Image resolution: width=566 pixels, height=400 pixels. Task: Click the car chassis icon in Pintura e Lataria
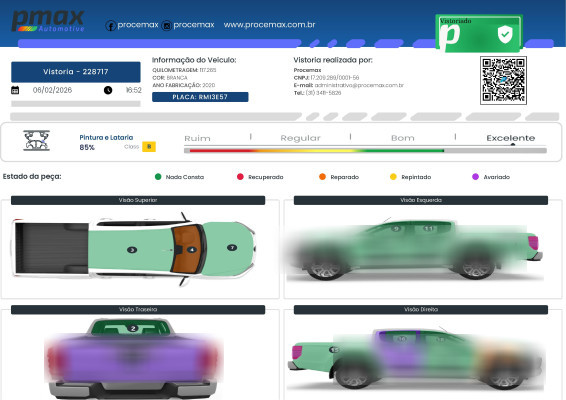click(36, 140)
